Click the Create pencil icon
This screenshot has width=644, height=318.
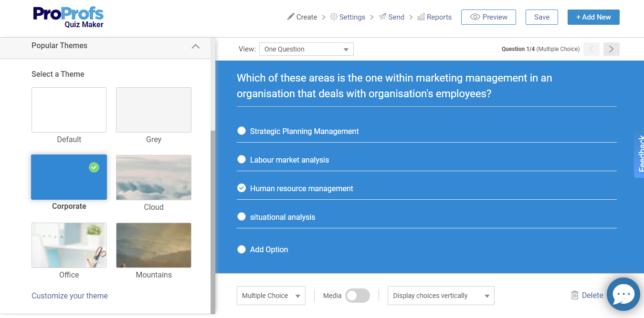coord(290,17)
